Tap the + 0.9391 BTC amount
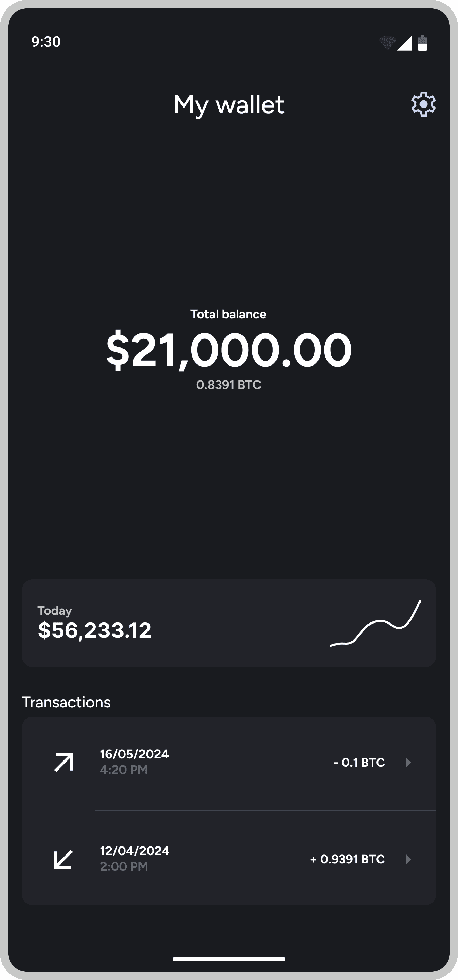The width and height of the screenshot is (458, 980). (x=348, y=859)
